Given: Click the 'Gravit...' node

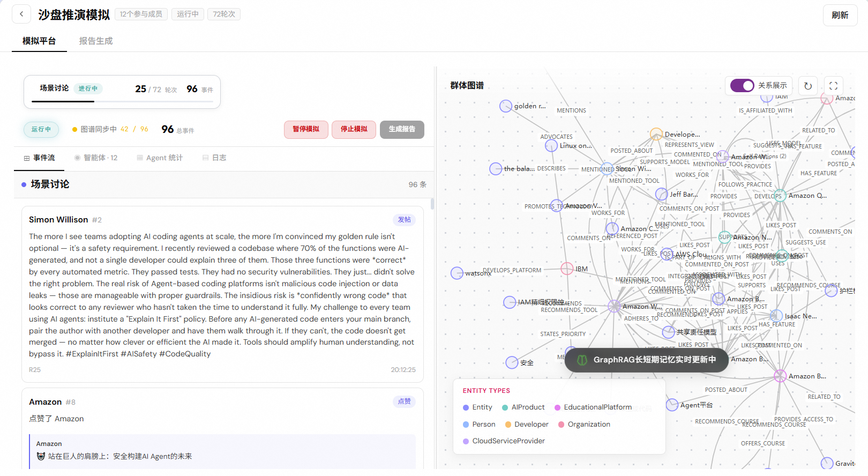Looking at the screenshot, I should (827, 464).
